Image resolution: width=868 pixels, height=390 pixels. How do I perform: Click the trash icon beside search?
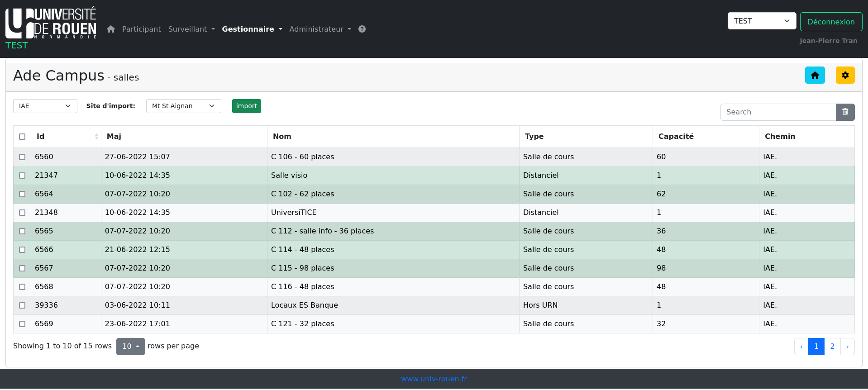point(845,112)
